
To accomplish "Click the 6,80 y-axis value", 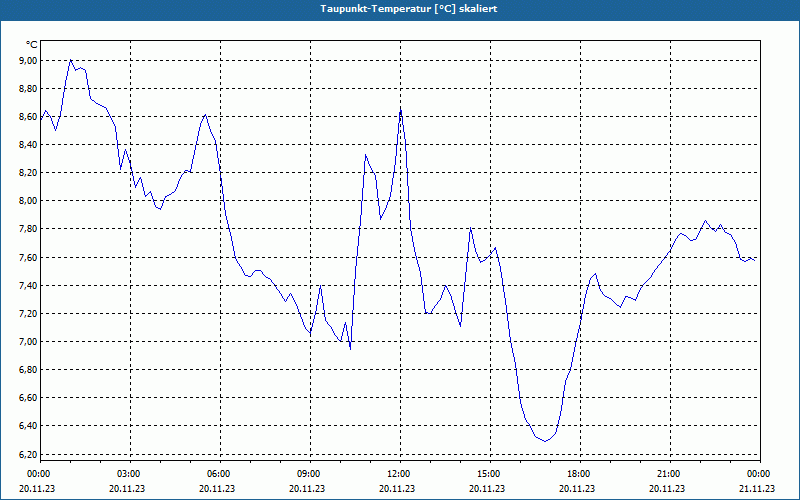I will (29, 370).
